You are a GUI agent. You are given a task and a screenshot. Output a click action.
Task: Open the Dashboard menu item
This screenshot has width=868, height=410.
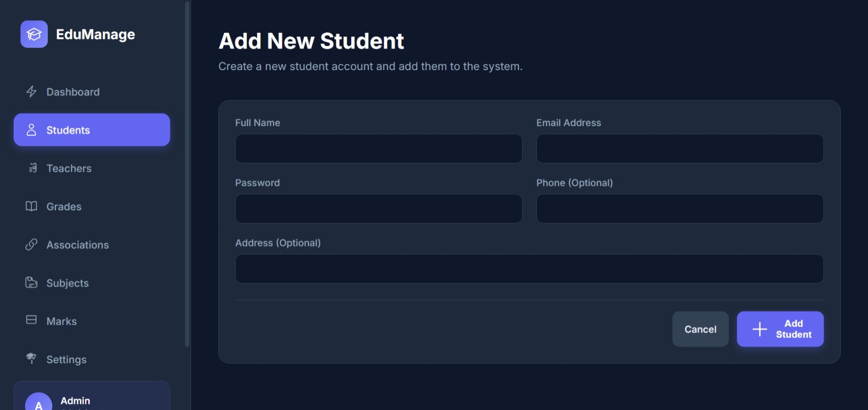73,92
